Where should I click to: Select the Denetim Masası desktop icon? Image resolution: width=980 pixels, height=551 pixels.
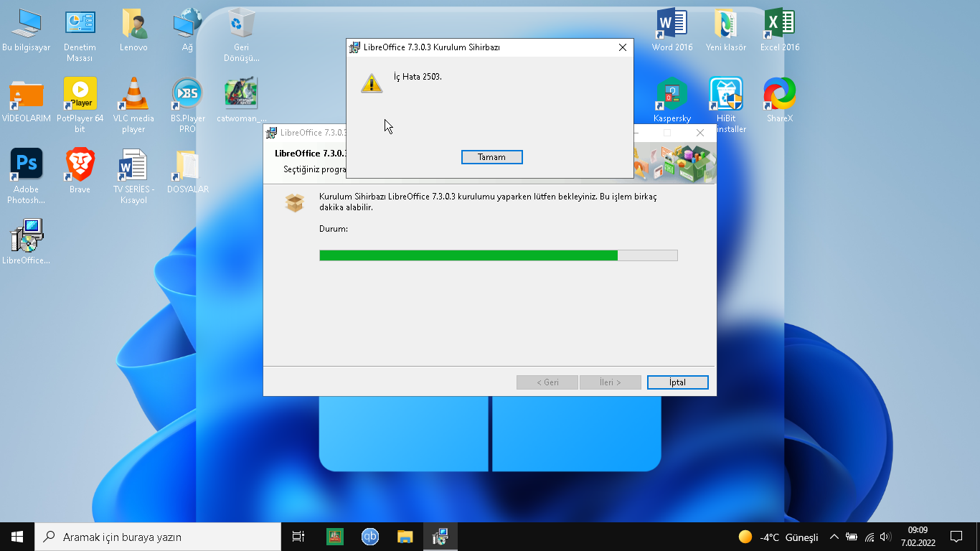pyautogui.click(x=80, y=36)
